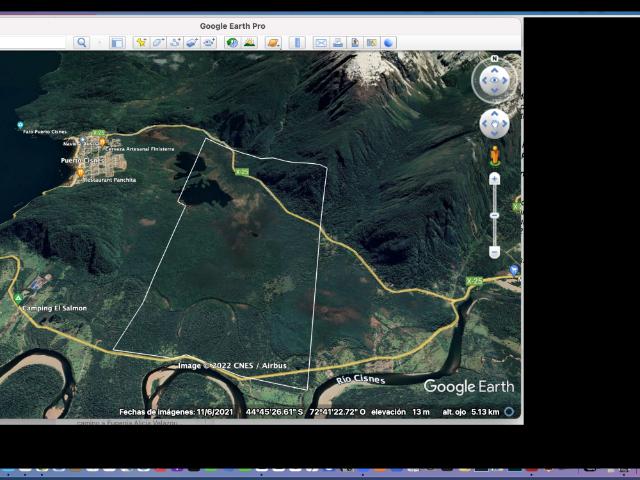Click Restaurant Panchita orange pin

coord(80,172)
